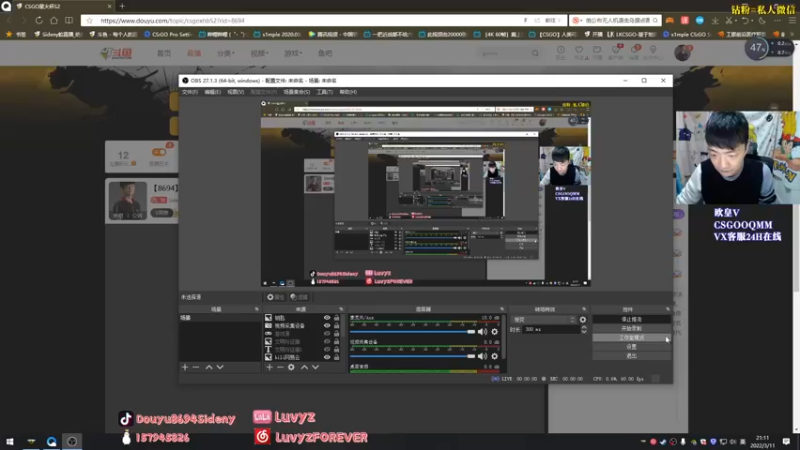800x450 pixels.
Task: Move the source up in the Sources panel
Action: pyautogui.click(x=304, y=367)
